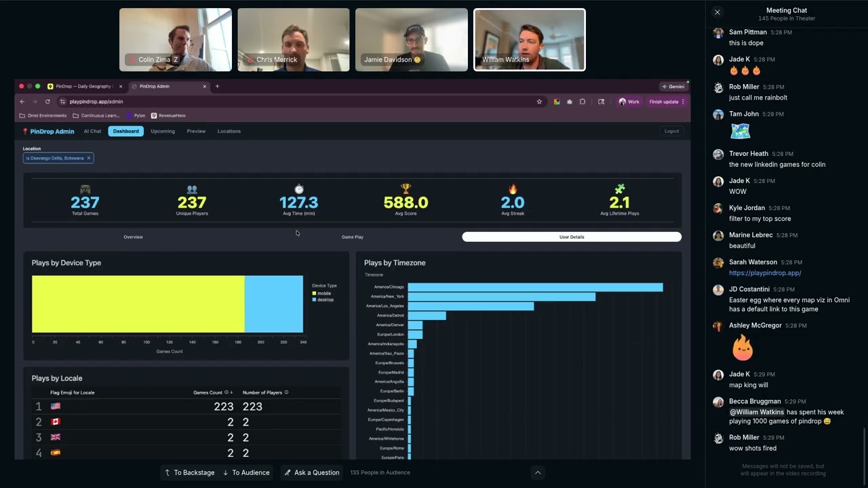Click the PinDrop Admin pin logo
Viewport: 868px width, 488px height.
point(25,131)
